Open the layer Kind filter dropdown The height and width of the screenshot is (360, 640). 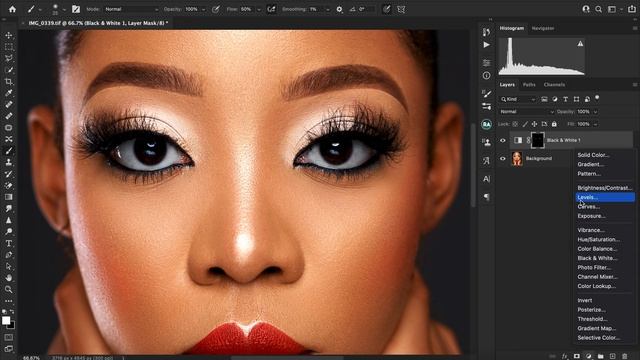[518, 99]
